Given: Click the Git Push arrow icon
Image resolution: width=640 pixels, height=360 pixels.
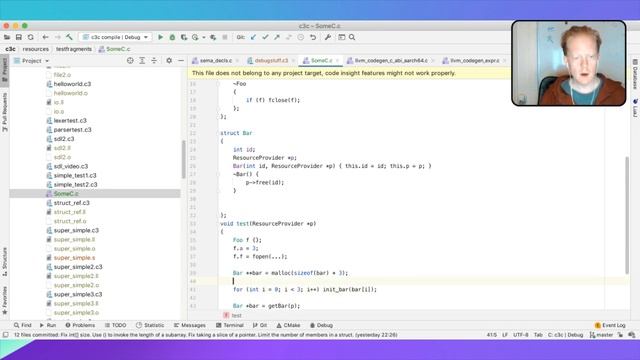Looking at the screenshot, I should 277,37.
